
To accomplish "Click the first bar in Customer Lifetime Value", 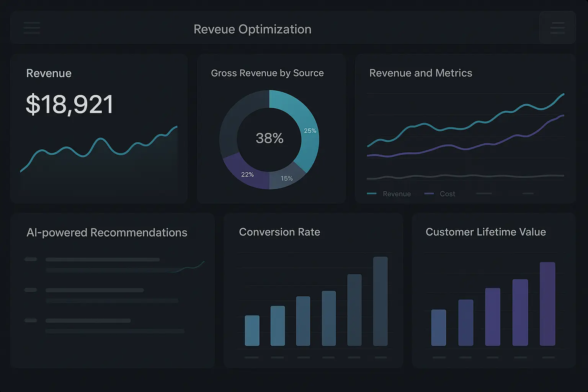I will (x=438, y=328).
